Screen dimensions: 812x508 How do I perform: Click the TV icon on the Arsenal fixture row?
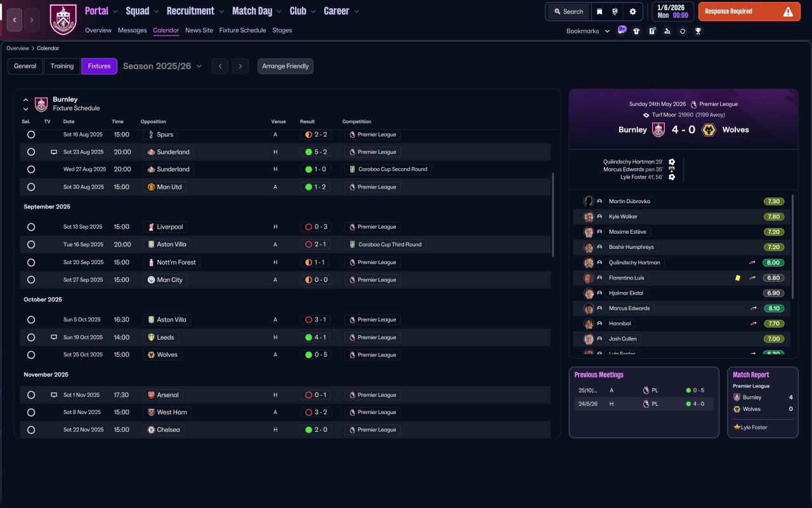coord(54,395)
